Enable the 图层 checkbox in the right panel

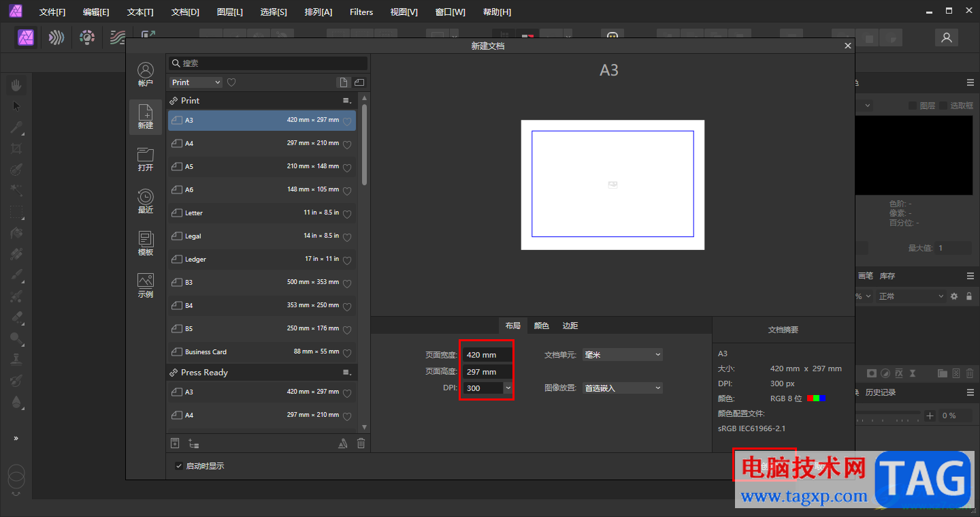click(913, 106)
